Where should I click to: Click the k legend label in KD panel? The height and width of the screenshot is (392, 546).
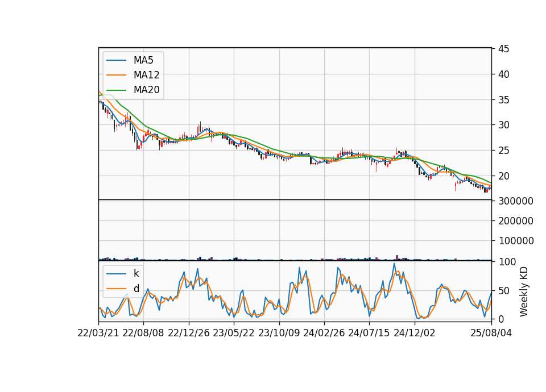pos(136,273)
